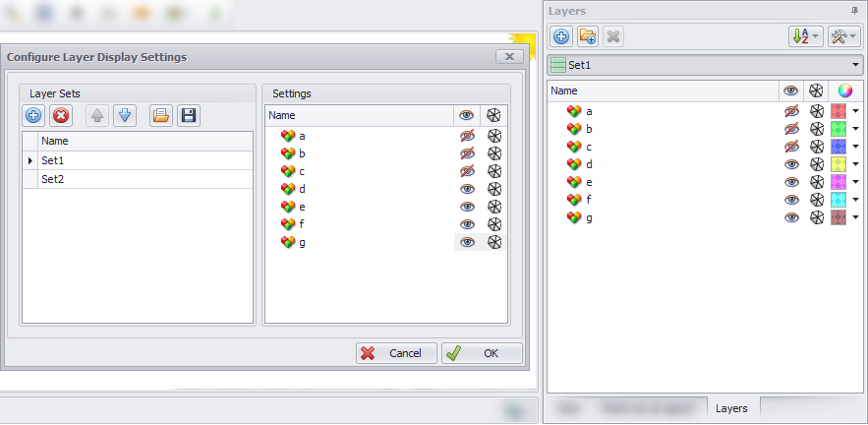
Task: Toggle wireframe for layer a in Settings
Action: tap(494, 136)
